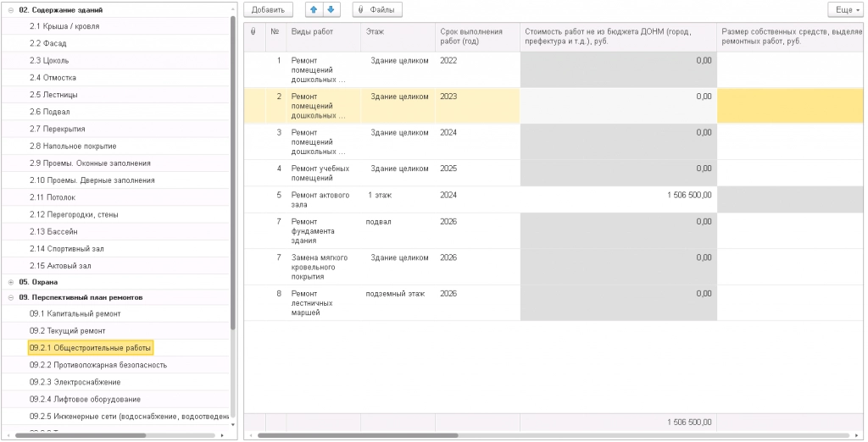The width and height of the screenshot is (868, 442).
Task: Click the table's horizontal scrollbar at bottom
Action: pos(356,435)
